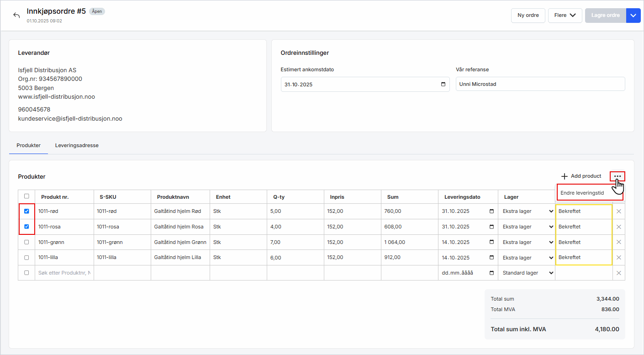Screen dimensions: 644x355
Task: Expand the Flere dropdown
Action: pyautogui.click(x=565, y=15)
